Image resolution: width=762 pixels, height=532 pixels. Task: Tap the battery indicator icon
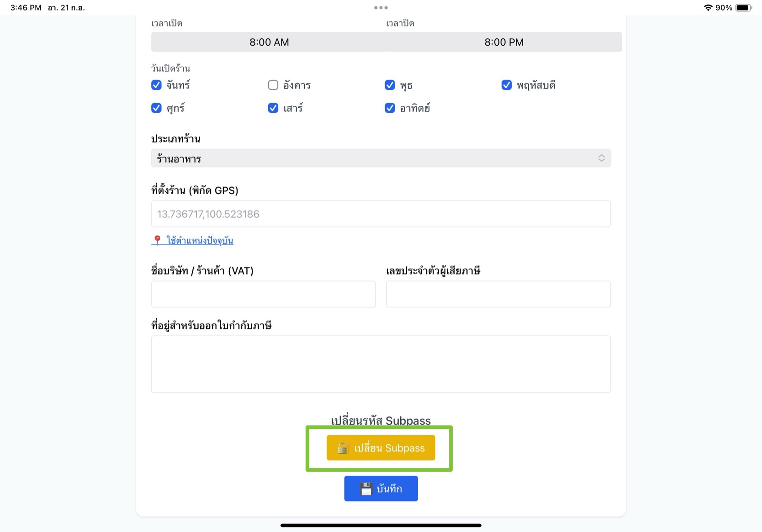[x=744, y=8]
